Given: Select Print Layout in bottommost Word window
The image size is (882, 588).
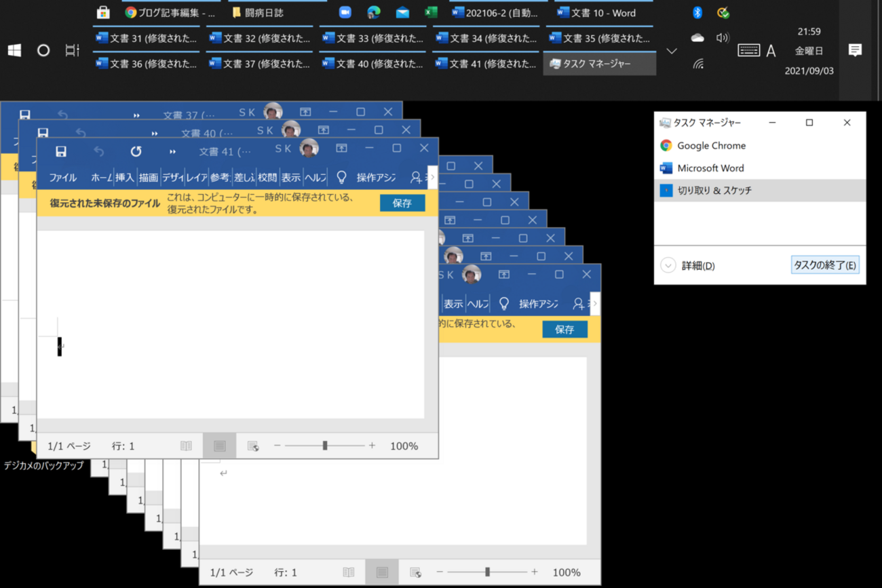Looking at the screenshot, I should (382, 572).
